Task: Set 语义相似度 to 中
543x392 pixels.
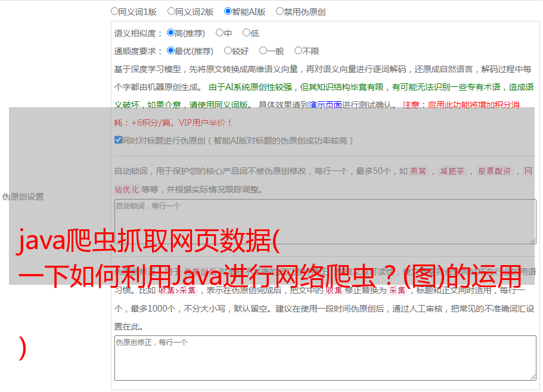Action: point(219,33)
